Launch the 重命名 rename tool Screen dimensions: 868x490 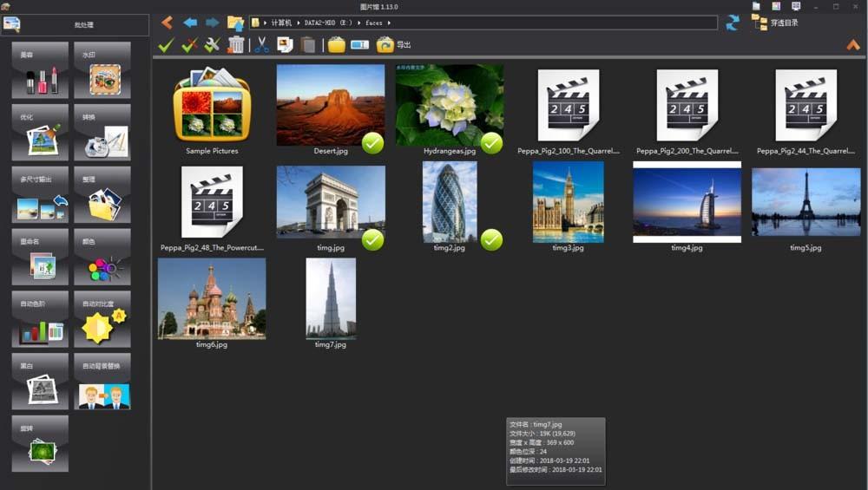click(x=40, y=258)
